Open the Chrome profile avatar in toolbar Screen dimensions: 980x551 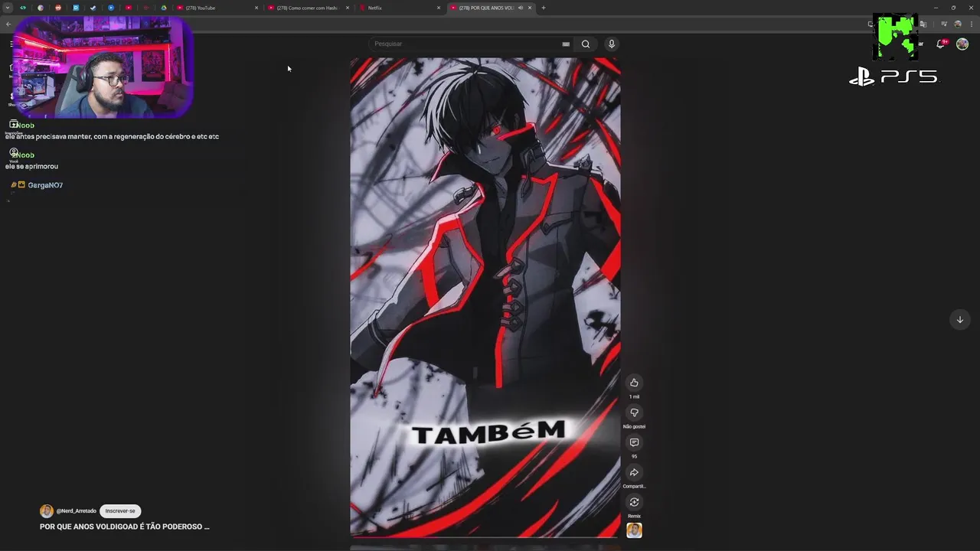(x=957, y=24)
